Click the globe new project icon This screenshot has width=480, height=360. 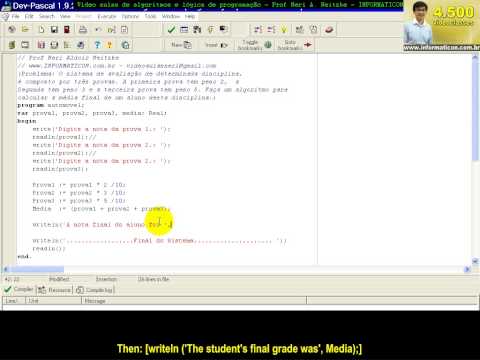coord(12,30)
